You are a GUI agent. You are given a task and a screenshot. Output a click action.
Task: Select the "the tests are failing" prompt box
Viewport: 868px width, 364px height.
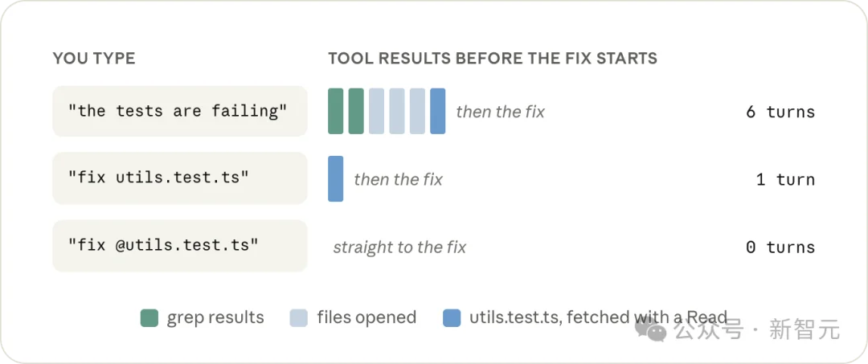point(180,111)
